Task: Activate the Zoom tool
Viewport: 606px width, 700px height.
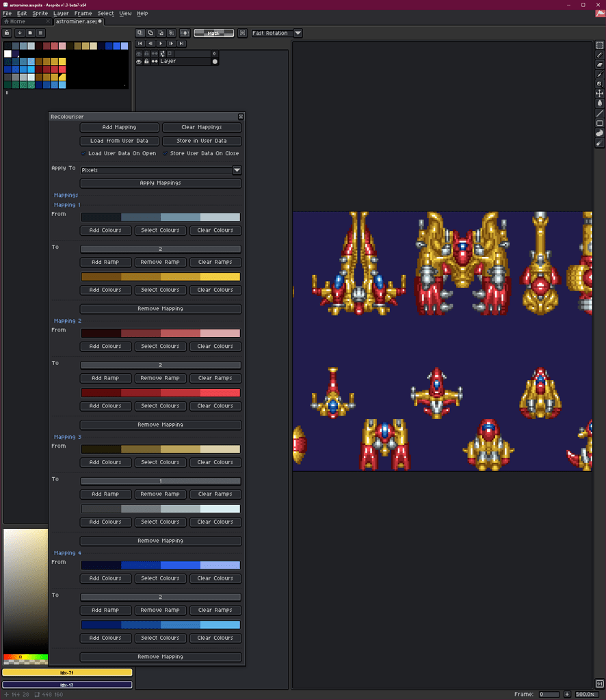Action: tap(600, 83)
